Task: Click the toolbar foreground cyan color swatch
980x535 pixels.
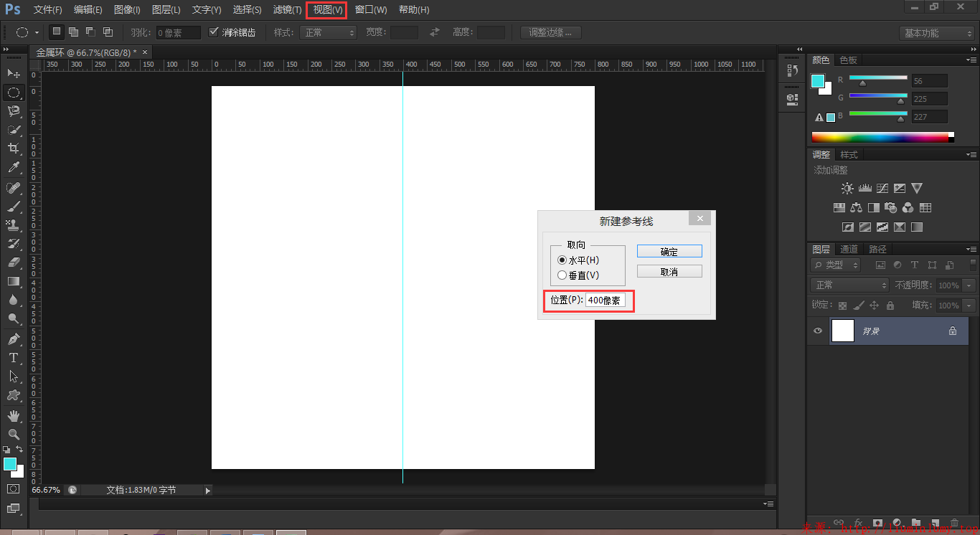Action: [x=10, y=464]
